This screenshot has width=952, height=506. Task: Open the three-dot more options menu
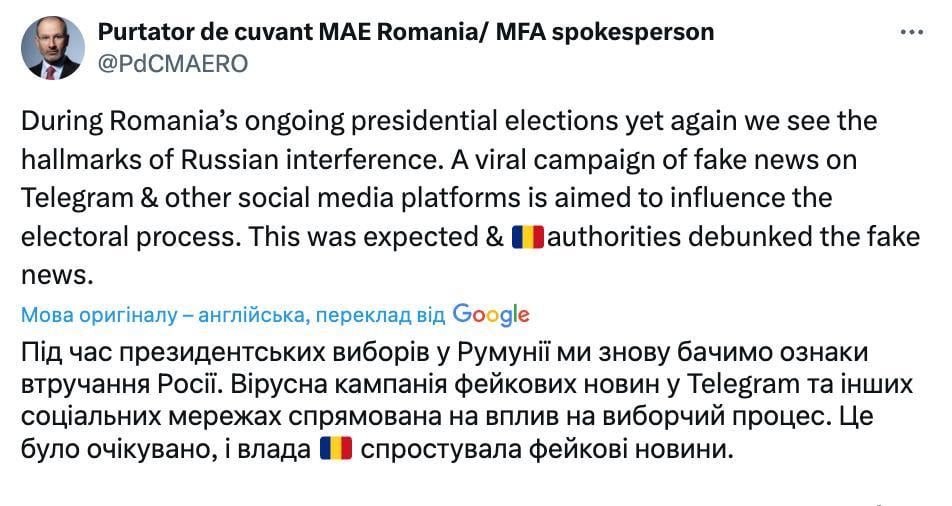[912, 32]
